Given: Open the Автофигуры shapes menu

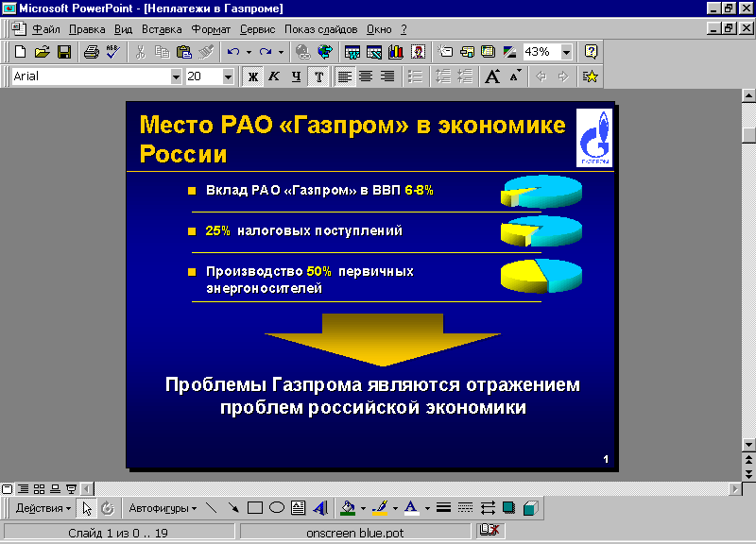Looking at the screenshot, I should click(x=163, y=508).
